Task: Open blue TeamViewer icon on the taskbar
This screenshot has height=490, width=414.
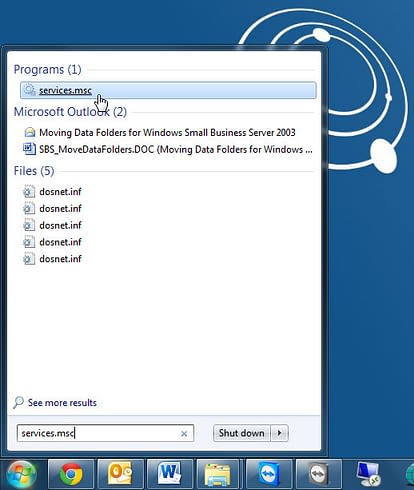Action: (269, 474)
